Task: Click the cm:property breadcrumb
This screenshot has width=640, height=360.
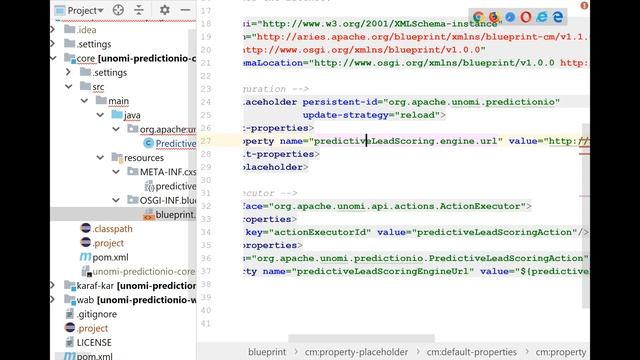Action: tap(561, 352)
